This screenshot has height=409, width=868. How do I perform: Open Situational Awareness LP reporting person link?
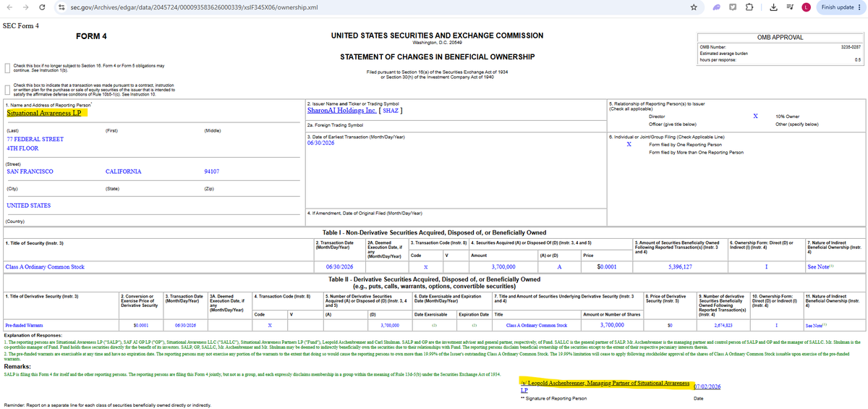tap(43, 112)
